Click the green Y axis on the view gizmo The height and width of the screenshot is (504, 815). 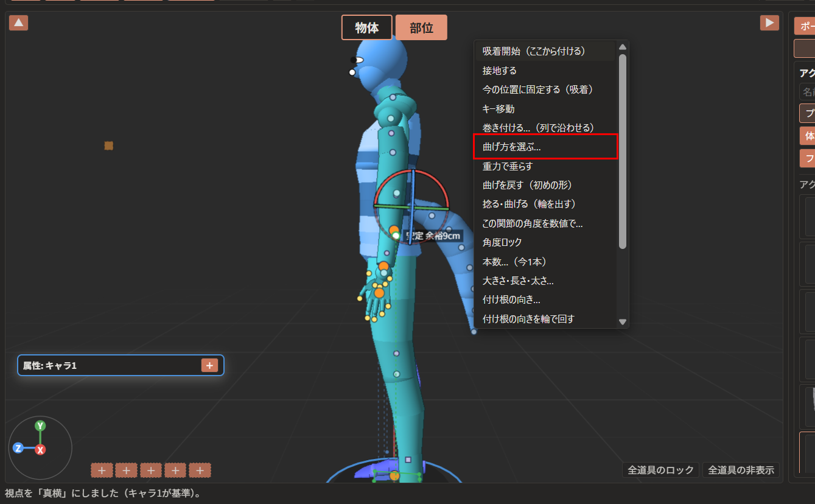click(40, 425)
